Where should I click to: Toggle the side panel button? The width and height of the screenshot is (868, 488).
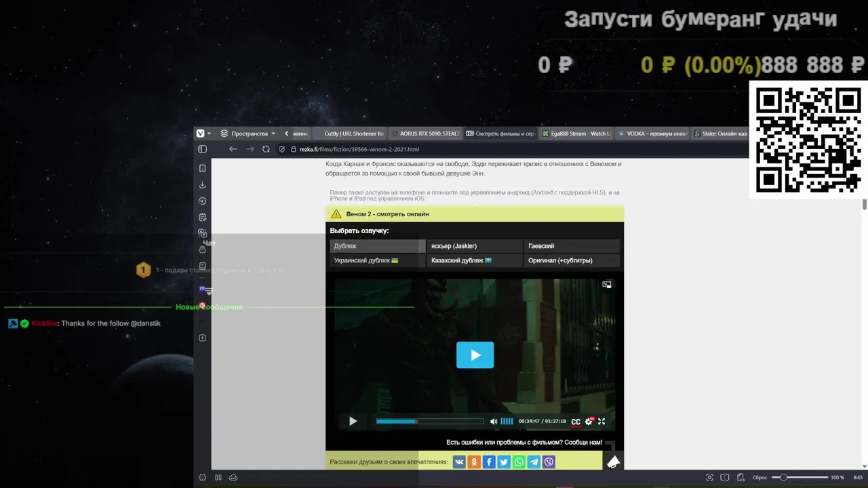[x=202, y=149]
